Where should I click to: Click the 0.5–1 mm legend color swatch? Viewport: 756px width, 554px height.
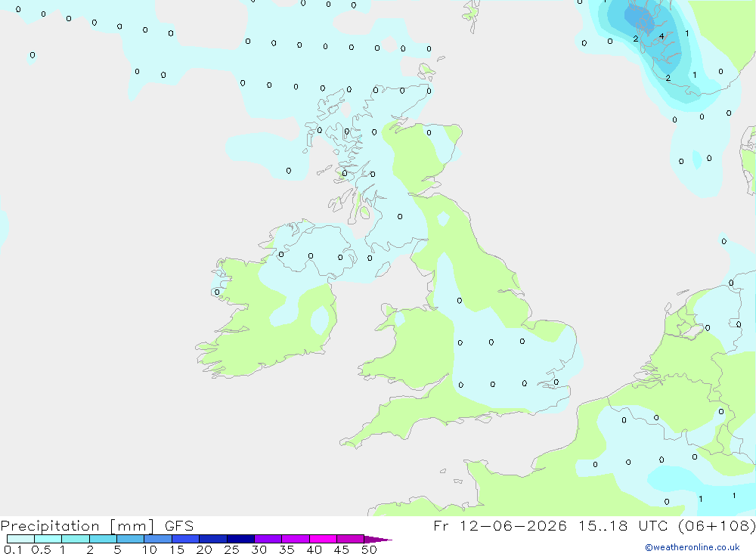(x=48, y=539)
